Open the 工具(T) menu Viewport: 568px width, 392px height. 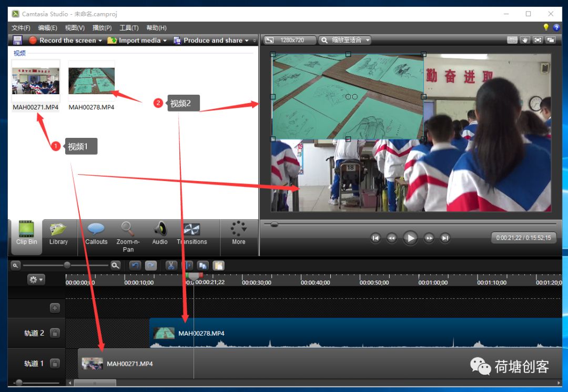(129, 28)
